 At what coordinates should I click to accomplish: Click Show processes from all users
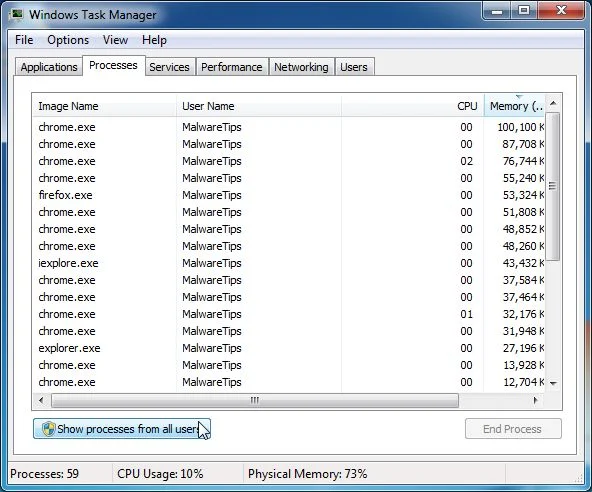[122, 429]
